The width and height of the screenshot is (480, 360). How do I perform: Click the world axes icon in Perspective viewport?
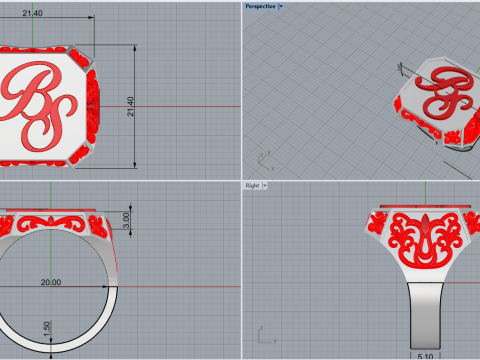click(266, 161)
